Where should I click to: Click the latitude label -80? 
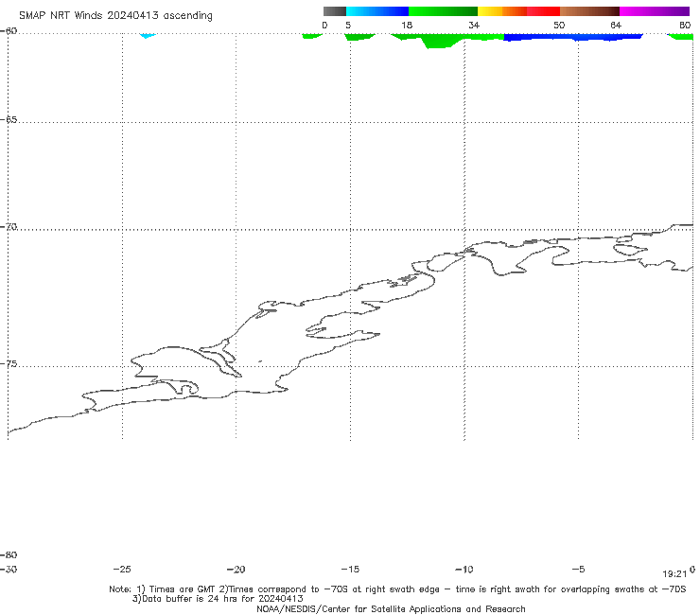click(9, 554)
